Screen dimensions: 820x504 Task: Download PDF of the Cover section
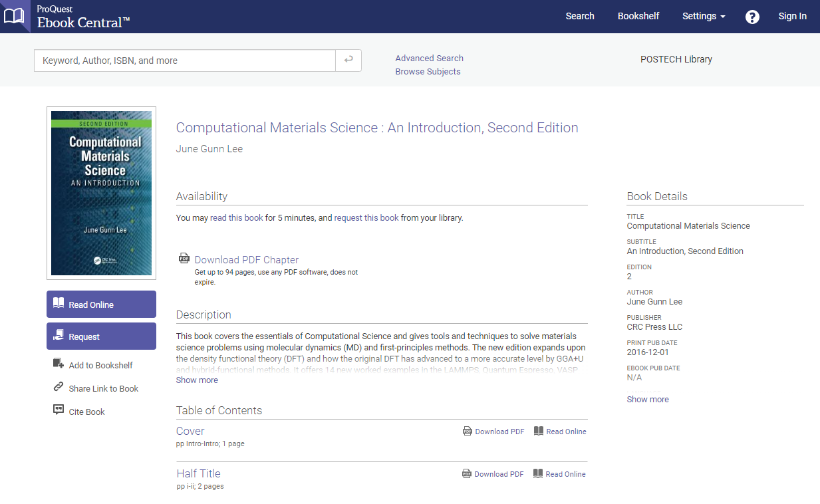coord(499,432)
